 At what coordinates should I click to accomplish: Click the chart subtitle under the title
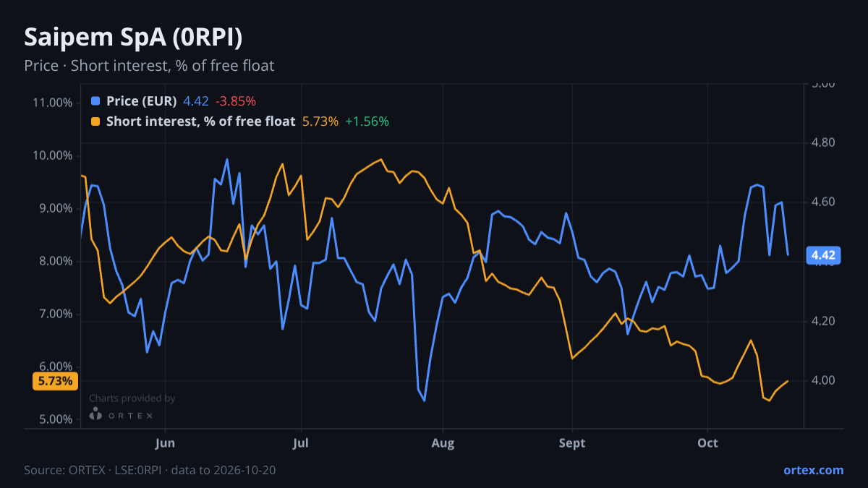pos(149,66)
